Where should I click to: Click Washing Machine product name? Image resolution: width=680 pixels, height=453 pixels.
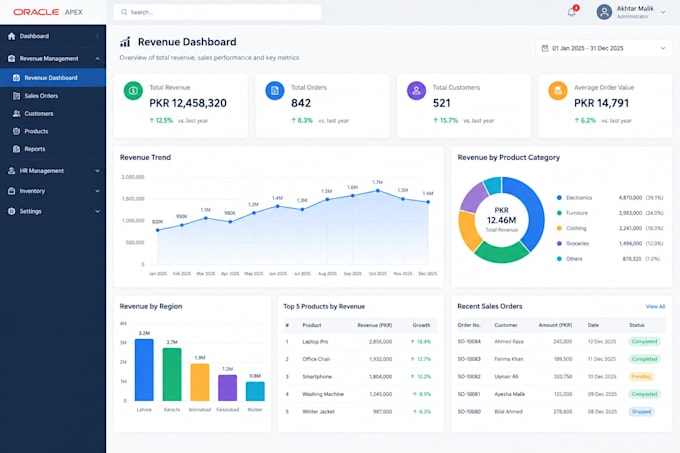(323, 394)
